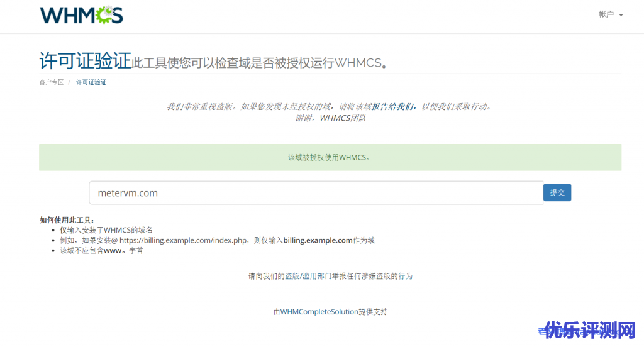Open the 盗版/滥用部门 link
The height and width of the screenshot is (347, 644).
click(x=308, y=277)
